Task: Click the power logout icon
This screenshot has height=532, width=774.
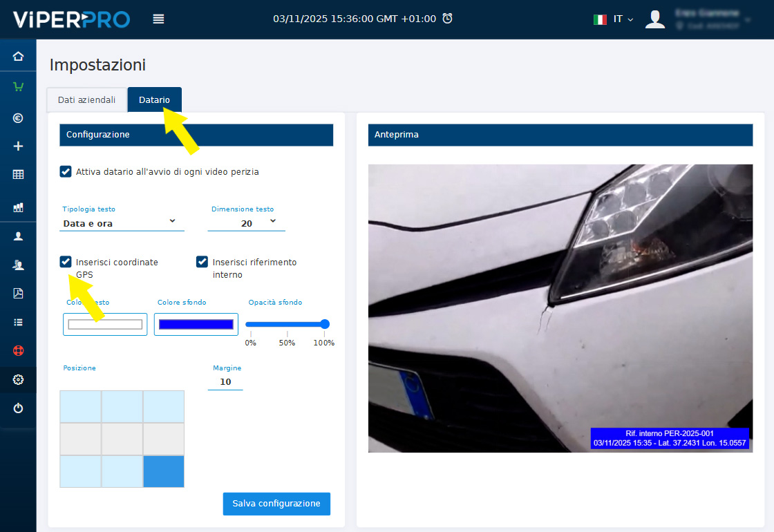Action: (x=18, y=408)
